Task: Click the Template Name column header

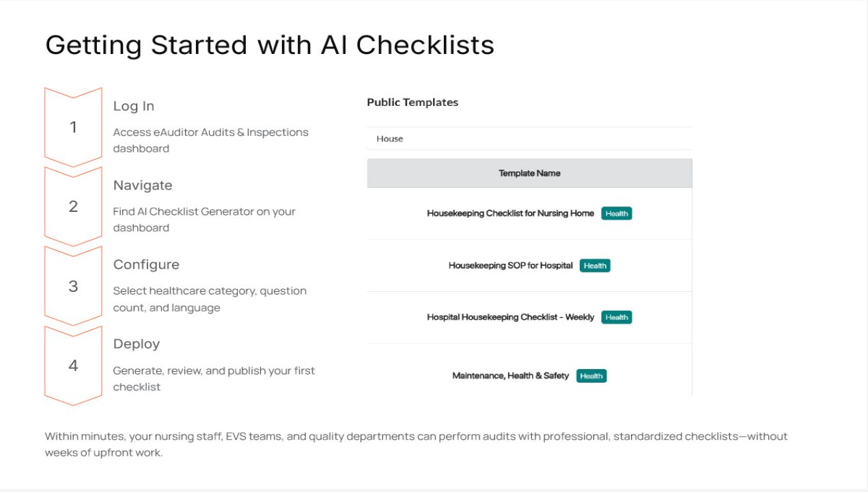Action: click(529, 174)
